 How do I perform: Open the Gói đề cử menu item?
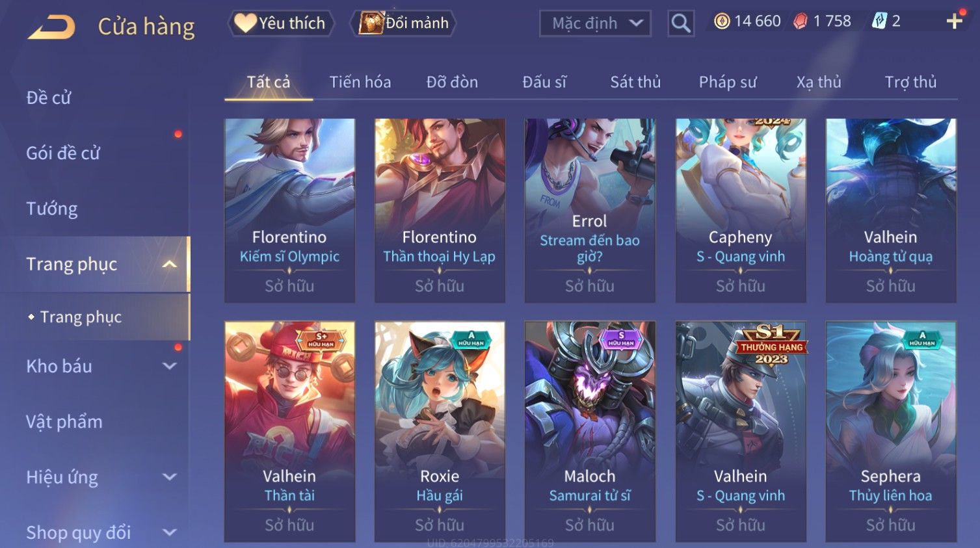tap(63, 153)
